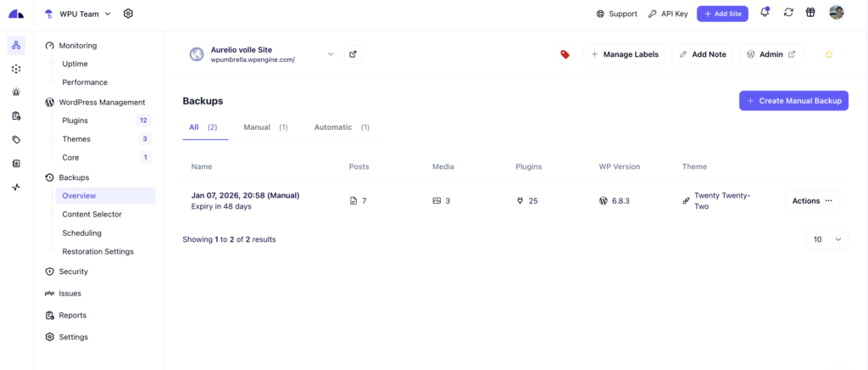
Task: Click the red tag label icon
Action: pyautogui.click(x=565, y=54)
